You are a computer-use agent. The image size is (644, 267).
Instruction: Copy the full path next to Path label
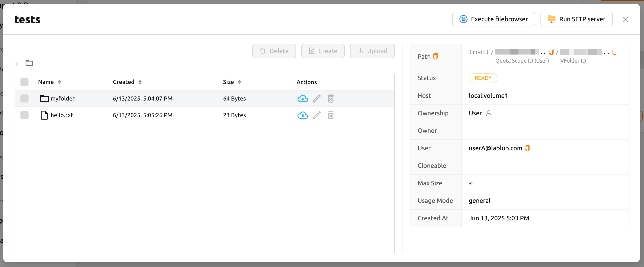pos(435,57)
